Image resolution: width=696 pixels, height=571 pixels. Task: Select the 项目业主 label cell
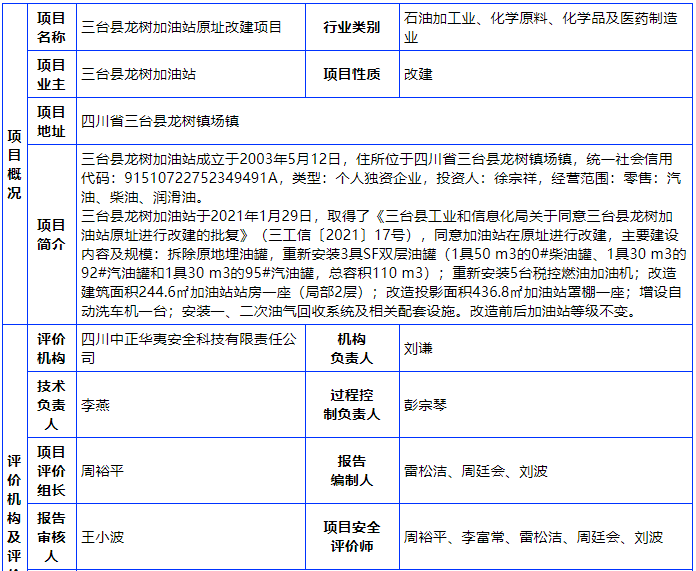click(51, 74)
